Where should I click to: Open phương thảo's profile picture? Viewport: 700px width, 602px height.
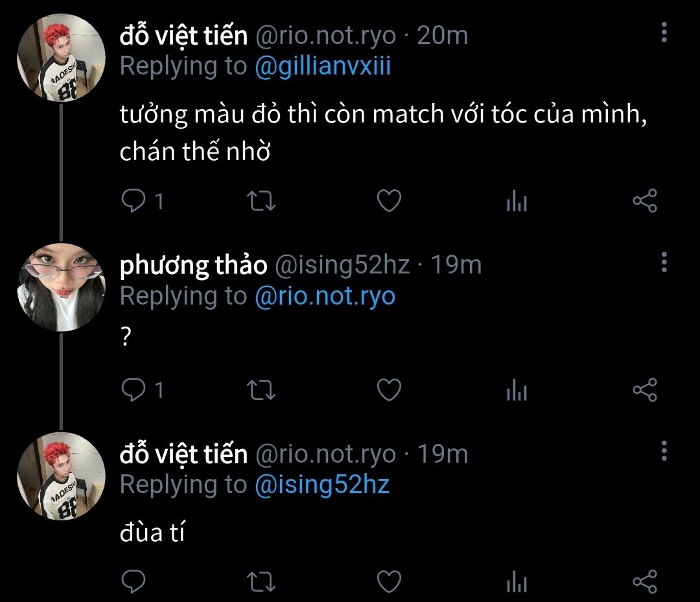60,288
